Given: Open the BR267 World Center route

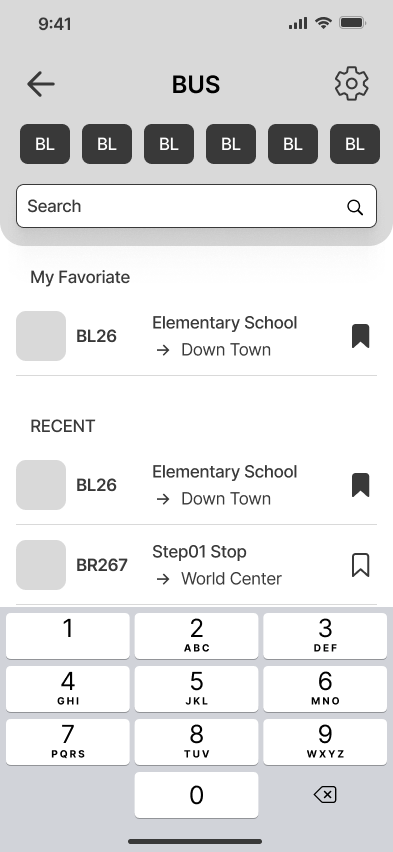Looking at the screenshot, I should 196,565.
